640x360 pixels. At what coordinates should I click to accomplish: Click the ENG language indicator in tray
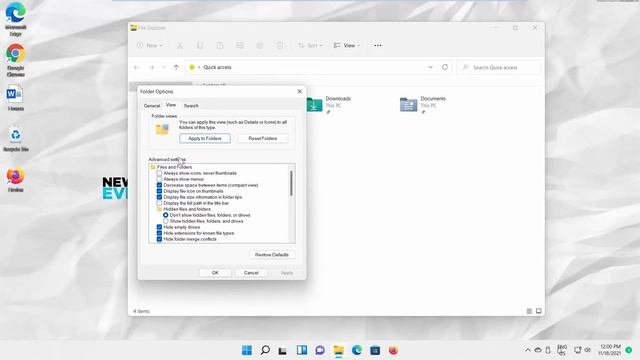(562, 350)
